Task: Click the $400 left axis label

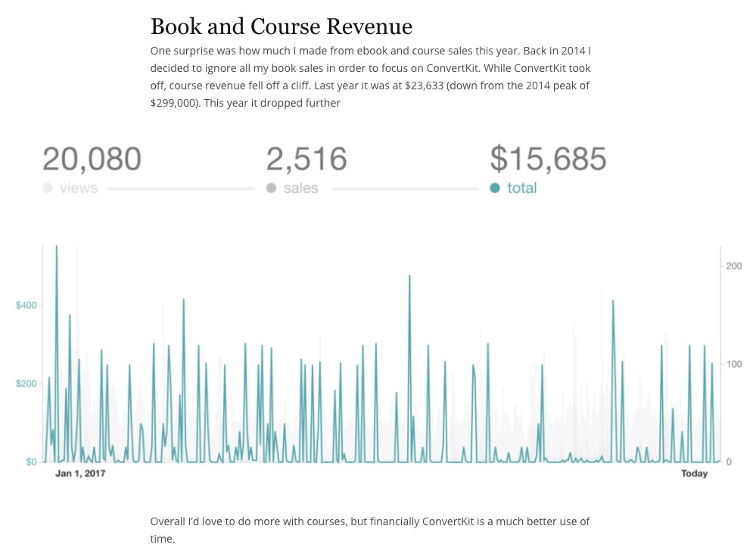Action: click(x=26, y=306)
